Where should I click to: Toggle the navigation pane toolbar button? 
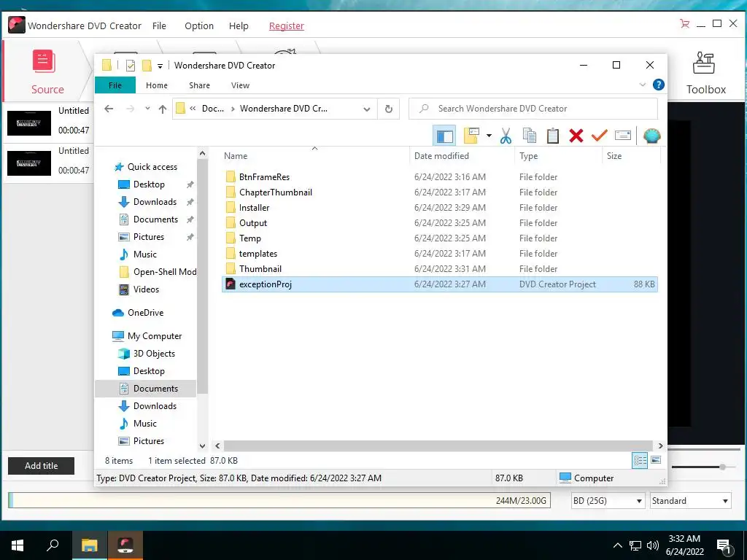tap(444, 136)
